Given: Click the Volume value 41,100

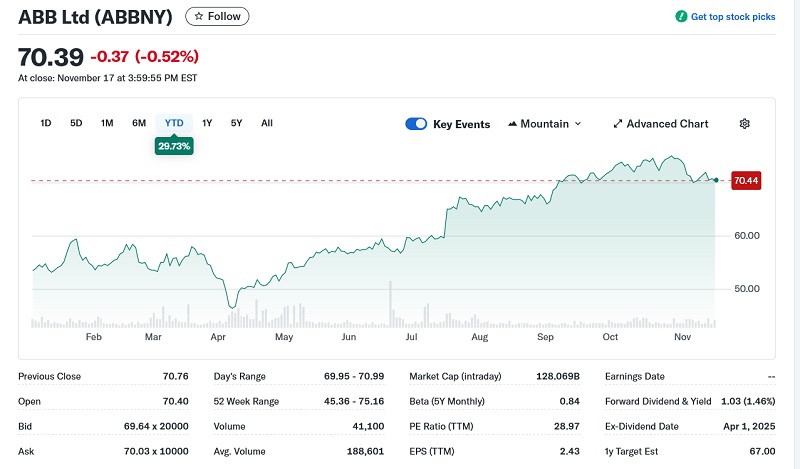Looking at the screenshot, I should click(368, 427).
